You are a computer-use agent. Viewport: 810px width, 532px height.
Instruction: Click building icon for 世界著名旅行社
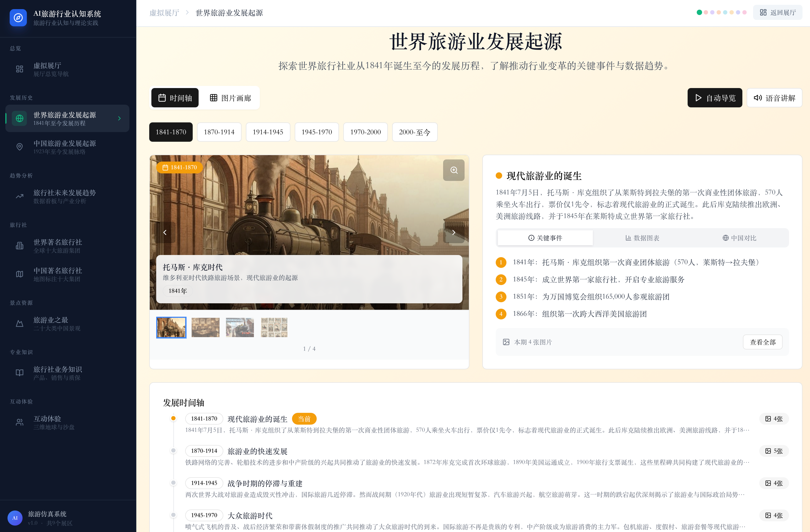coord(20,246)
